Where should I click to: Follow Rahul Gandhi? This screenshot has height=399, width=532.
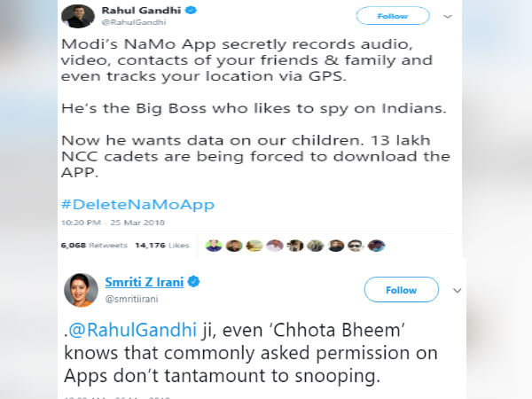click(x=394, y=16)
